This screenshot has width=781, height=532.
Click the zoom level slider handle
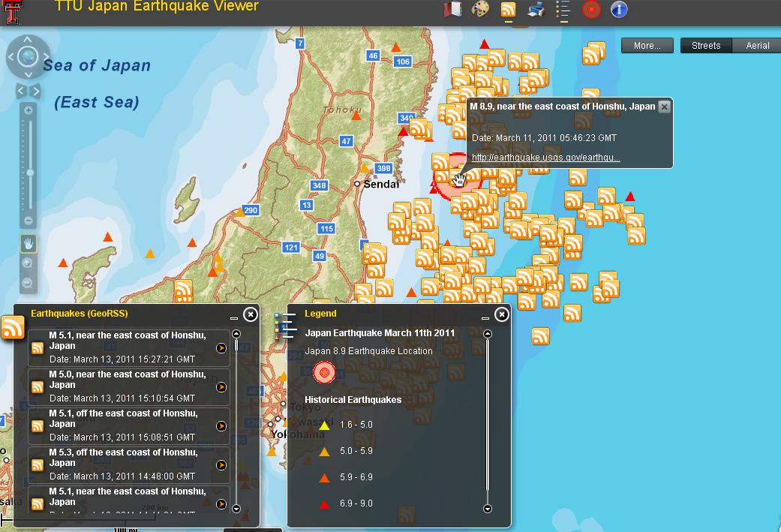30,173
